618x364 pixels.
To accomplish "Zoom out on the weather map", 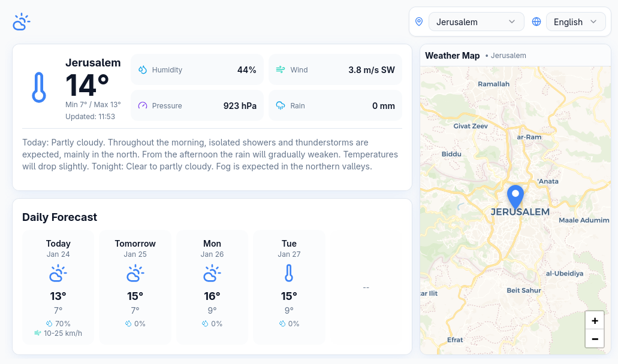I will (595, 339).
